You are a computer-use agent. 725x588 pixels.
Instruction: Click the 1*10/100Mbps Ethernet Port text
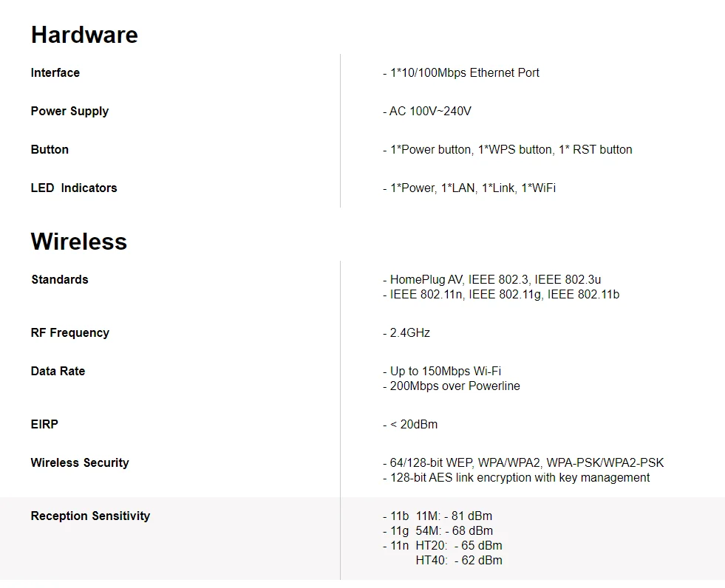(461, 72)
